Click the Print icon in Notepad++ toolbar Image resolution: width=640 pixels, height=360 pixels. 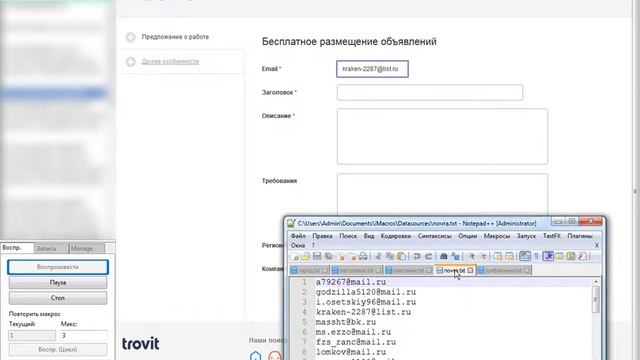[363, 256]
